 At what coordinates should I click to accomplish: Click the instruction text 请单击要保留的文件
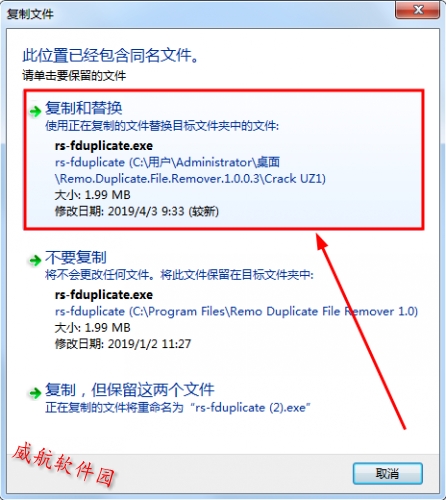[x=74, y=76]
